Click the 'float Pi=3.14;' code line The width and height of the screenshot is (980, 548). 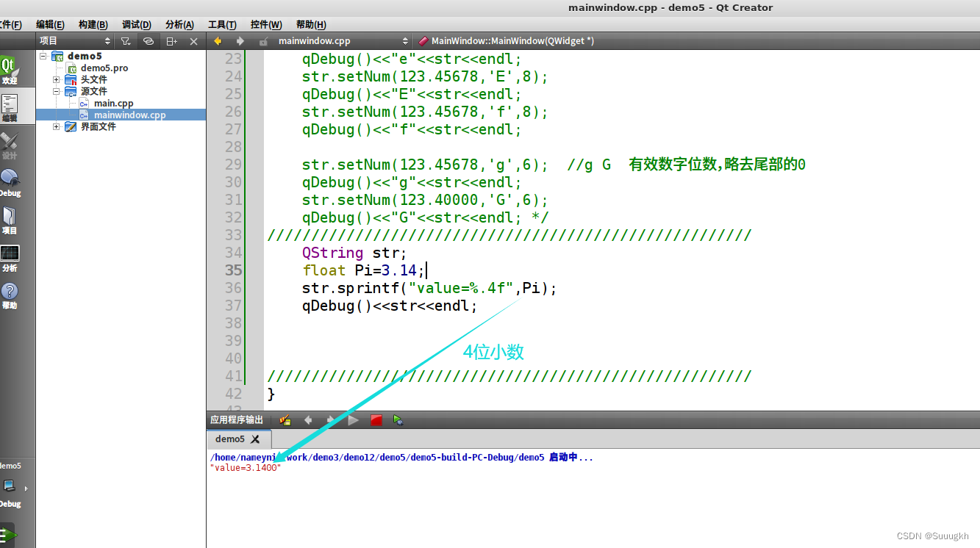point(363,270)
